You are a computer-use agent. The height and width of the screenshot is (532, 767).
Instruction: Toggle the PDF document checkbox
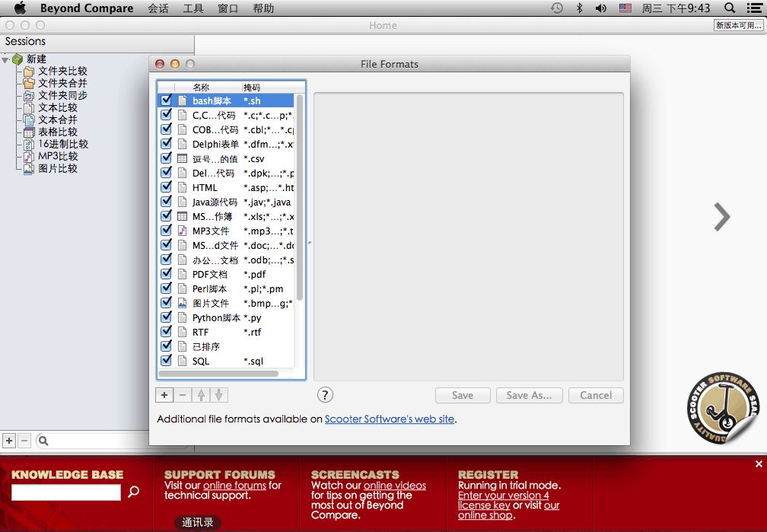click(x=167, y=273)
